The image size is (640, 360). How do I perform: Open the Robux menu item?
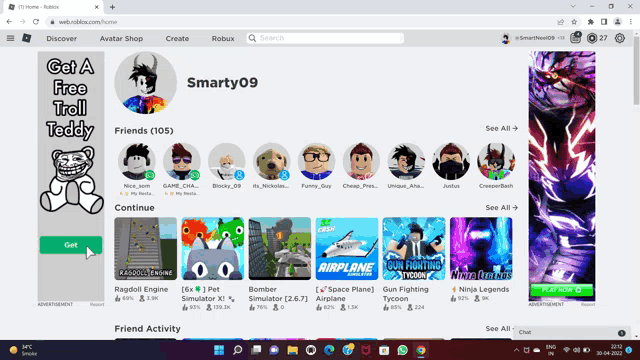223,38
